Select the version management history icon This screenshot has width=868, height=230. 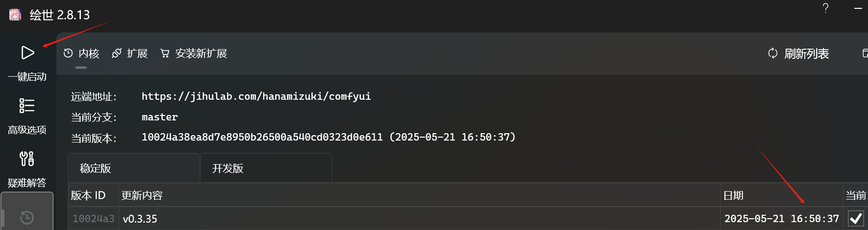point(27,217)
